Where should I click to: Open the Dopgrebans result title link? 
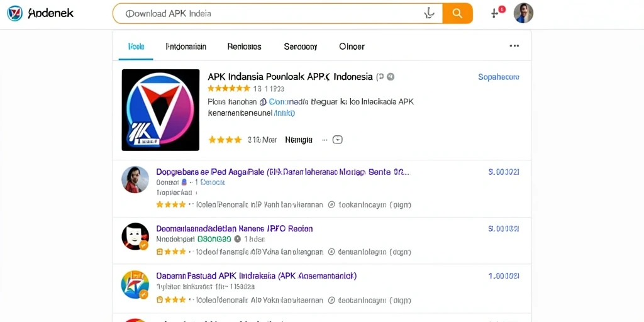pos(282,172)
